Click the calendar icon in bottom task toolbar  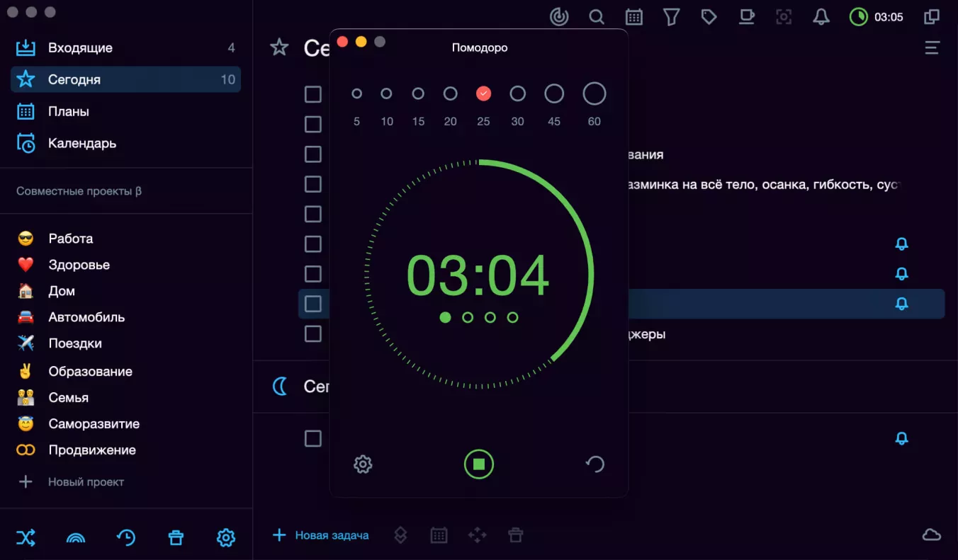coord(439,535)
